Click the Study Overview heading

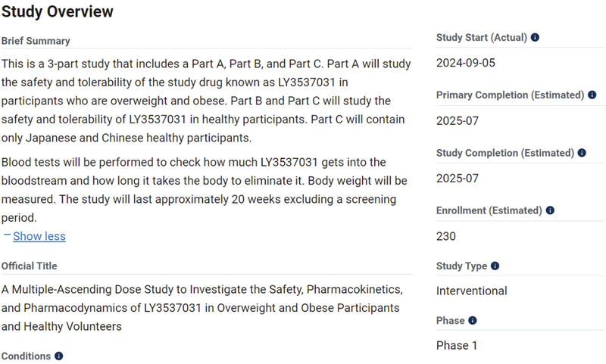(x=58, y=11)
